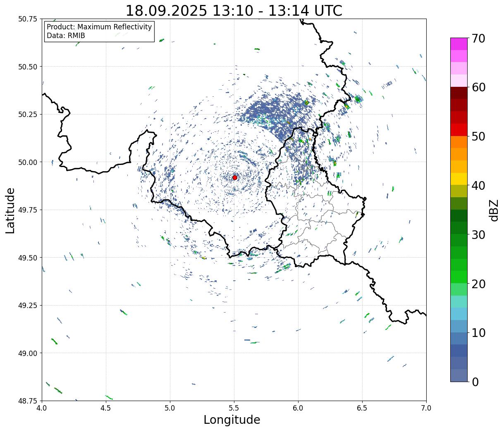Pick the slate blue bottom colorbar segment

pos(459,375)
